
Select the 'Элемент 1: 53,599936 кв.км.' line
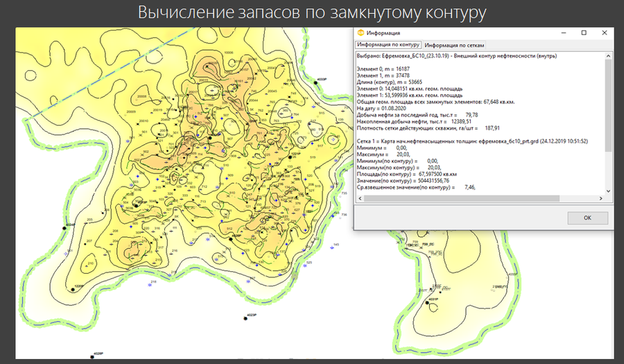pyautogui.click(x=410, y=95)
